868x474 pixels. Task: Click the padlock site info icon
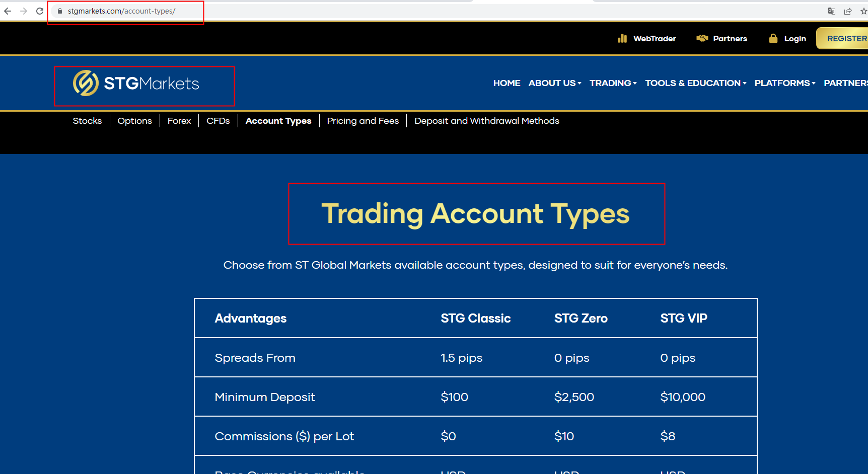60,11
